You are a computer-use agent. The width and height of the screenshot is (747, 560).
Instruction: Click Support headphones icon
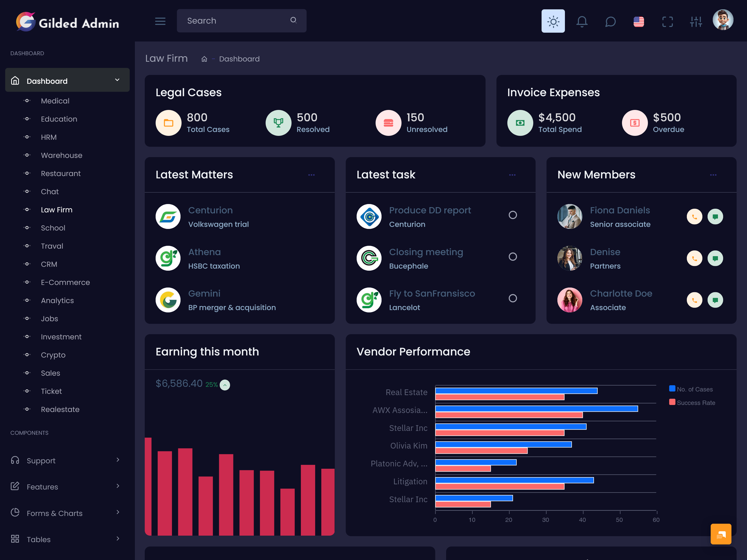[x=15, y=460]
